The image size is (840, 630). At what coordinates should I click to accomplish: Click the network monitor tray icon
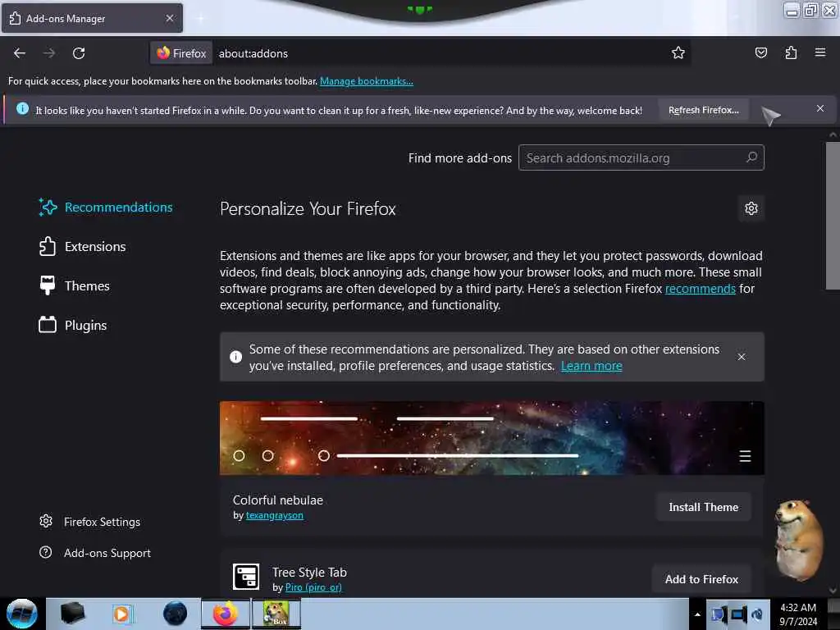coord(738,614)
